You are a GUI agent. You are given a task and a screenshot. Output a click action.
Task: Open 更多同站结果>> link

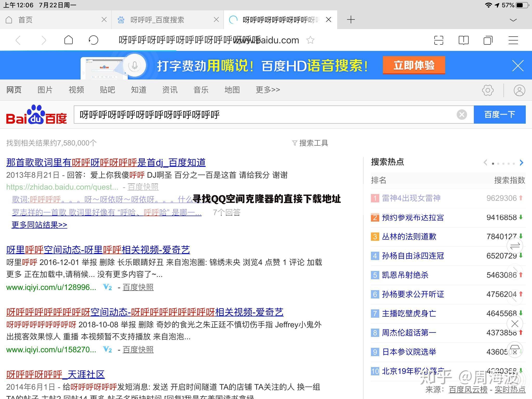pyautogui.click(x=39, y=225)
